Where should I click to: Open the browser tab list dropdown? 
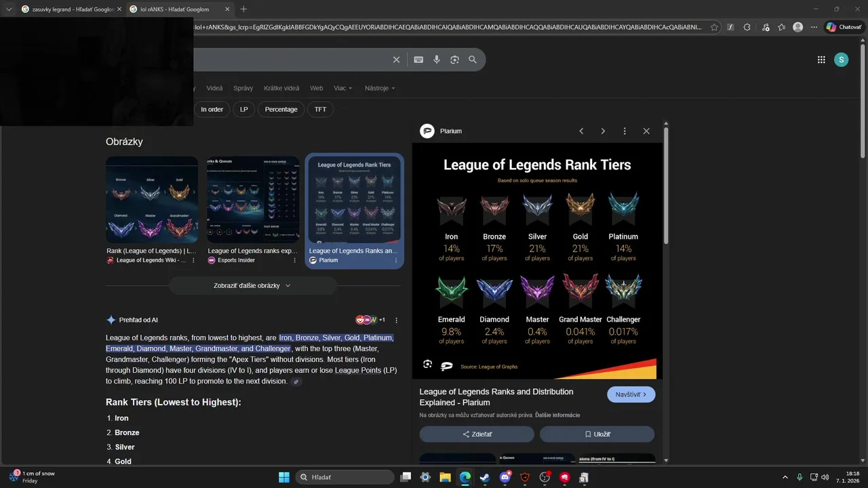coord(8,9)
